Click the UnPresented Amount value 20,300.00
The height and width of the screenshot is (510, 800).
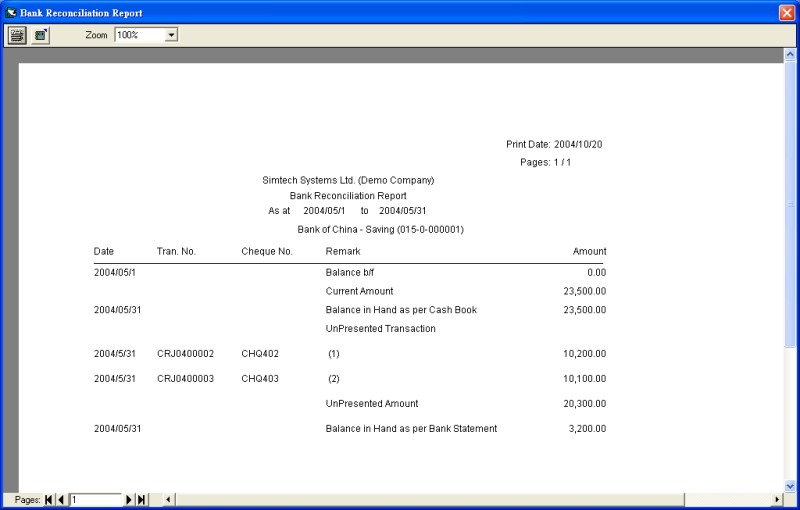pyautogui.click(x=585, y=403)
